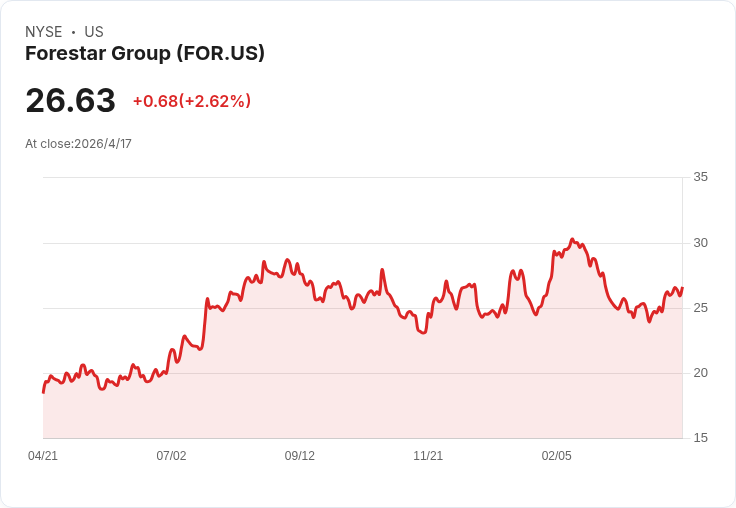Viewport: 736px width, 508px height.
Task: Click the At close 2026/4/17 timestamp
Action: click(78, 143)
